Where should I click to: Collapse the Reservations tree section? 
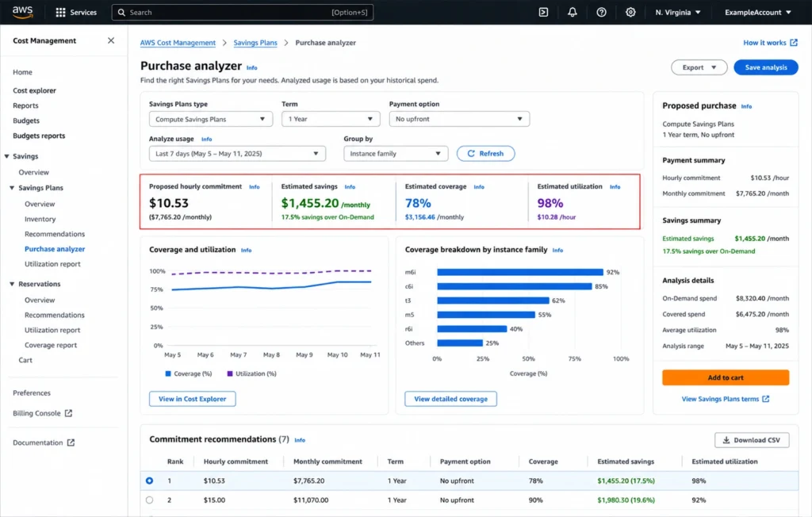(x=12, y=284)
